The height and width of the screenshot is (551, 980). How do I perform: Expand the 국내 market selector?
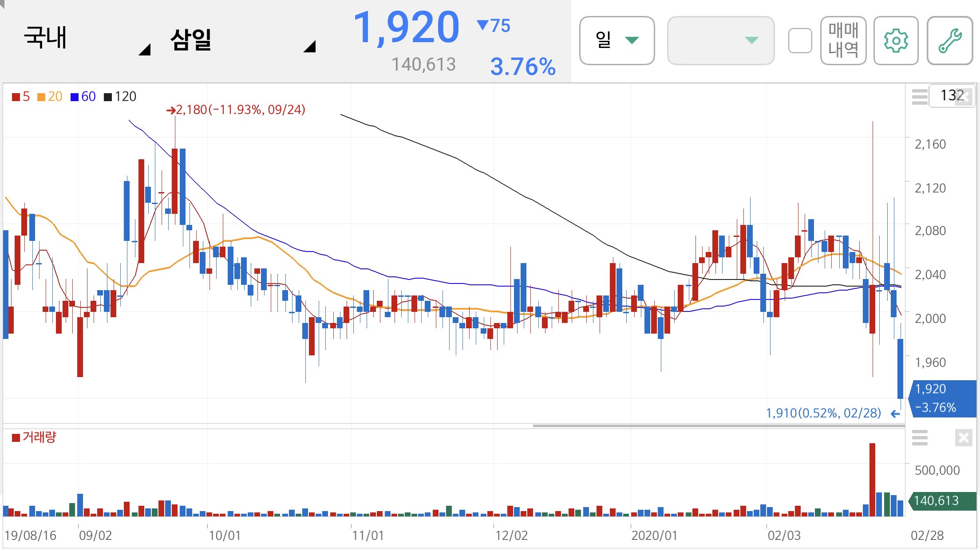[x=87, y=39]
